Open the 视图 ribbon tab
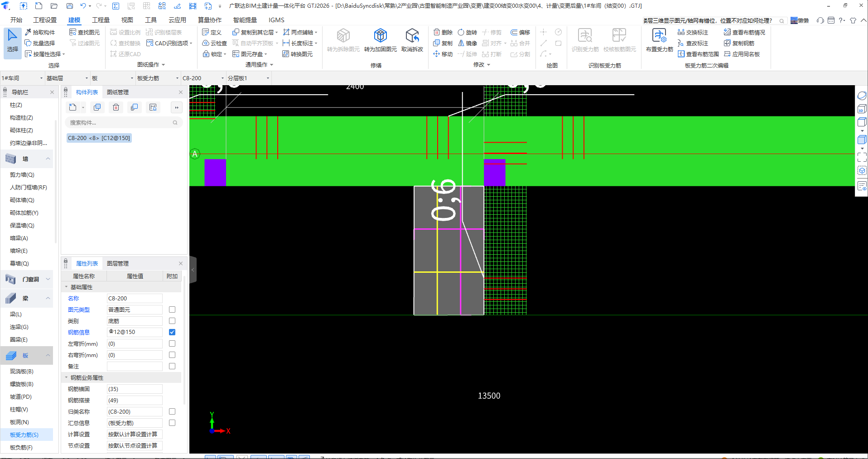This screenshot has height=459, width=868. [127, 20]
